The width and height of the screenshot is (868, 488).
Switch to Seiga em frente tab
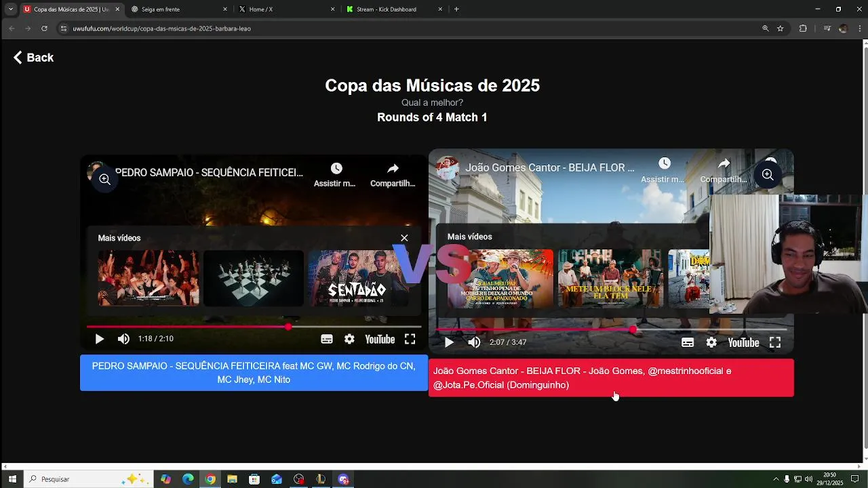180,9
